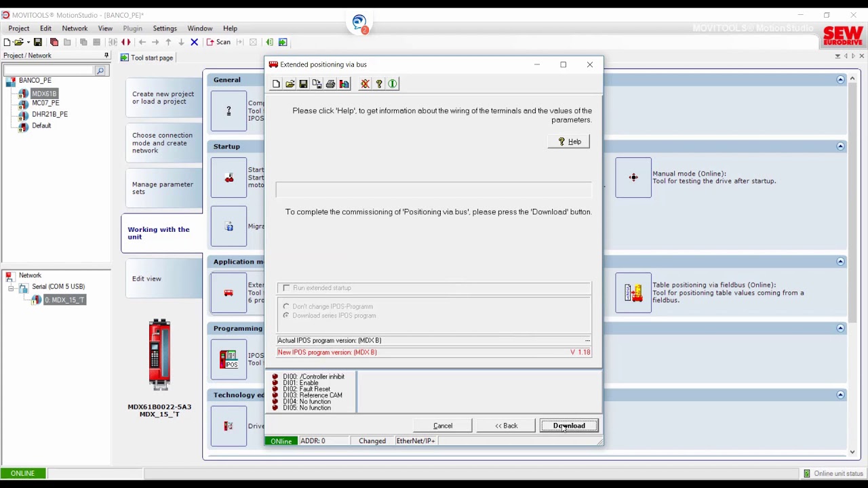Select Download series IPOS program option
868x488 pixels.
coord(286,316)
